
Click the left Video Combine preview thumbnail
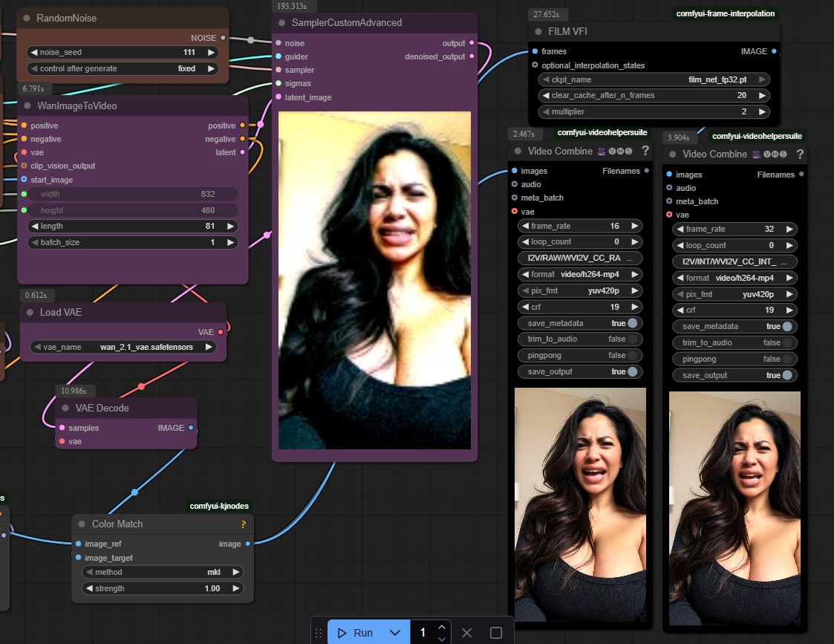tap(580, 504)
